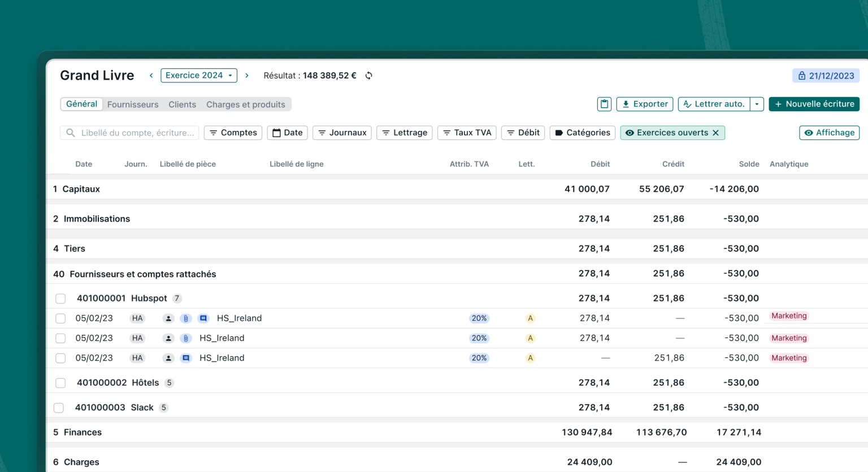868x472 pixels.
Task: Remove the Exercices ouverts filter
Action: pyautogui.click(x=716, y=133)
